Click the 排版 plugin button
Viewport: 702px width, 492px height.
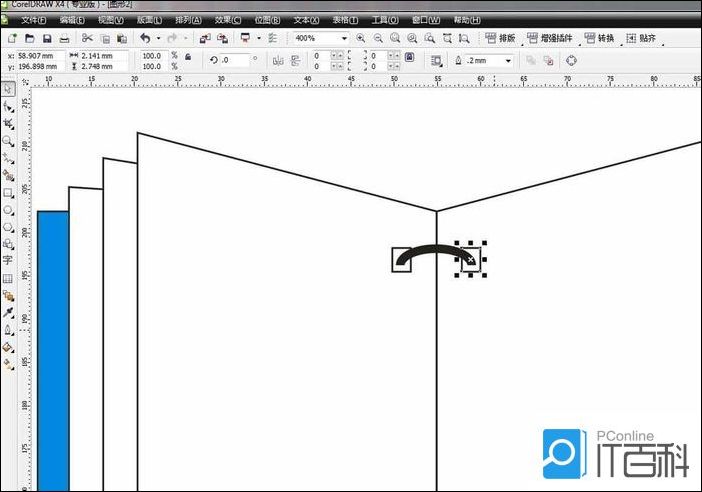[500, 39]
